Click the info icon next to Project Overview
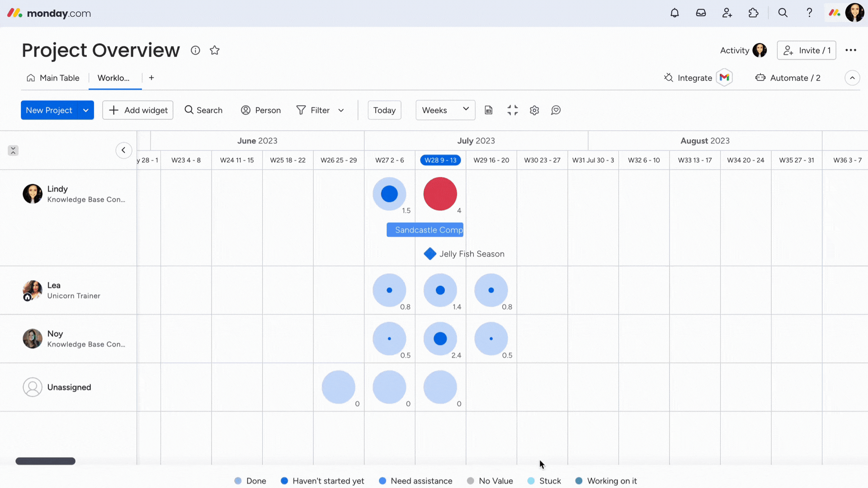 click(195, 50)
